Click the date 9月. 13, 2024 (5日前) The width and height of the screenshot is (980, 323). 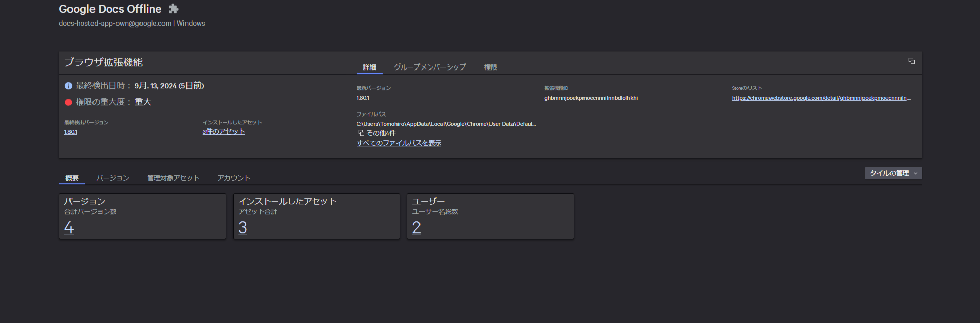[169, 86]
